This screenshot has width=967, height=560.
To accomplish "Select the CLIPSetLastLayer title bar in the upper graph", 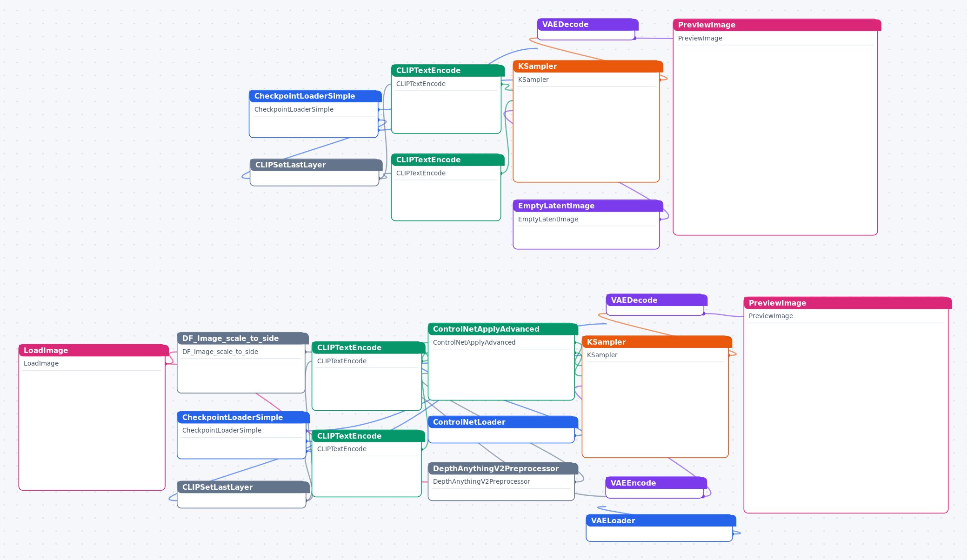I will [316, 165].
